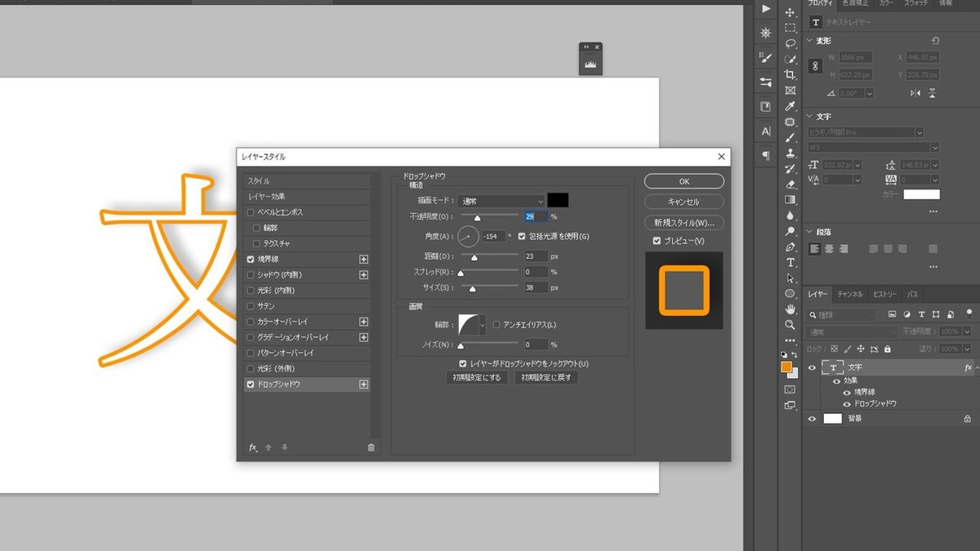Toggle レイヤーがドロップシャドウをノックアウト checkbox

pyautogui.click(x=463, y=363)
